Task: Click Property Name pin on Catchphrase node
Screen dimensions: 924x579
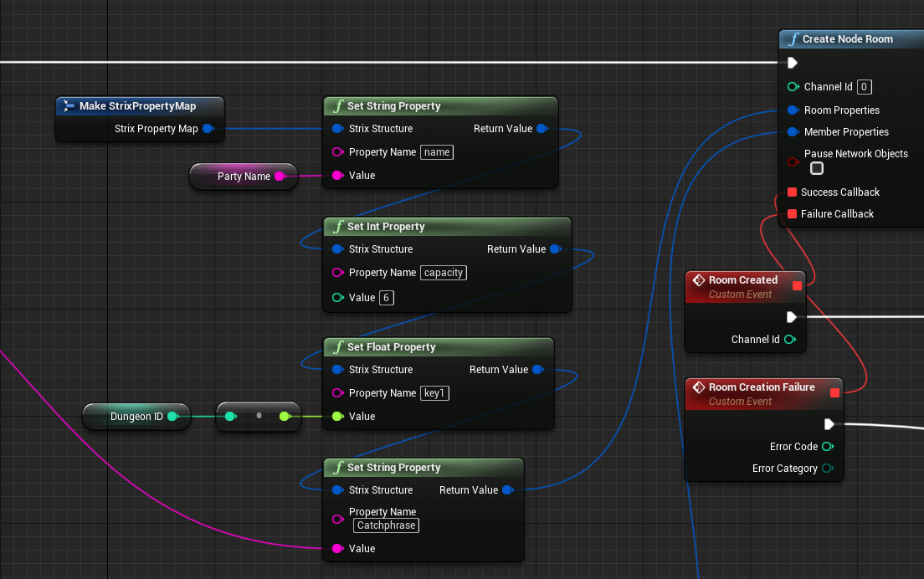Action: (337, 519)
